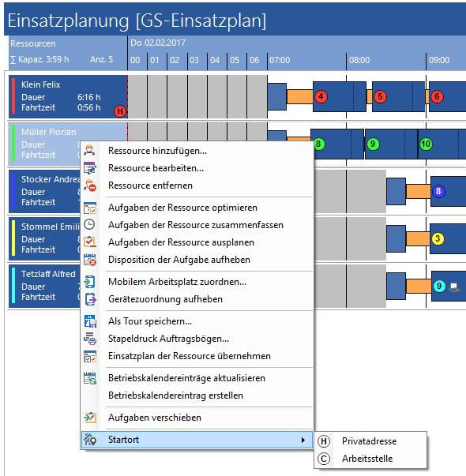Select Privatadresse as start location
This screenshot has width=466, height=476.
click(x=370, y=441)
